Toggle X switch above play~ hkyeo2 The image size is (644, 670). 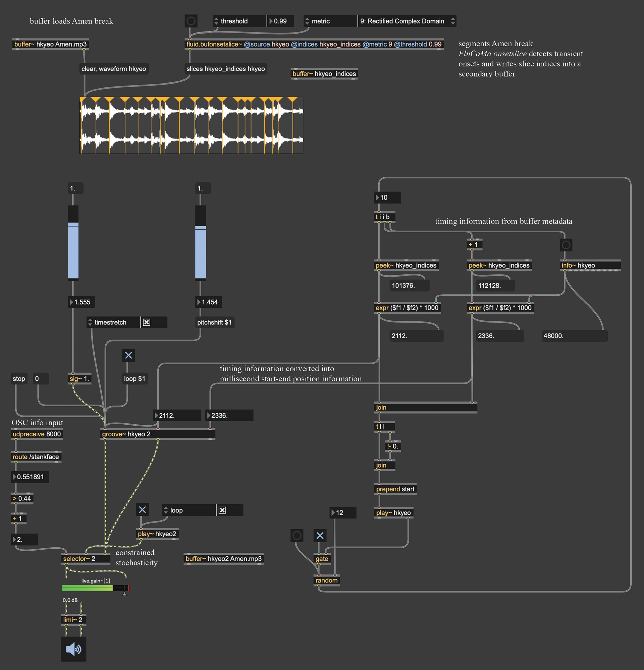[142, 510]
